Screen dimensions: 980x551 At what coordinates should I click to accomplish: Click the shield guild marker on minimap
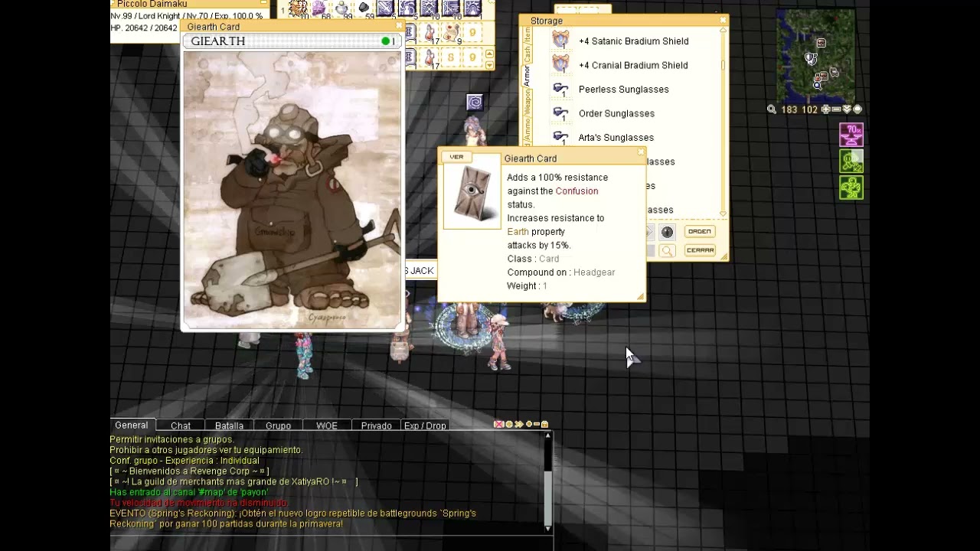811,59
